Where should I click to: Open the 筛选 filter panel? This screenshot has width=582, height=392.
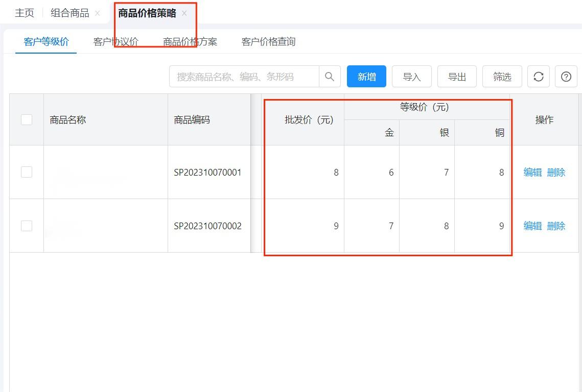502,76
